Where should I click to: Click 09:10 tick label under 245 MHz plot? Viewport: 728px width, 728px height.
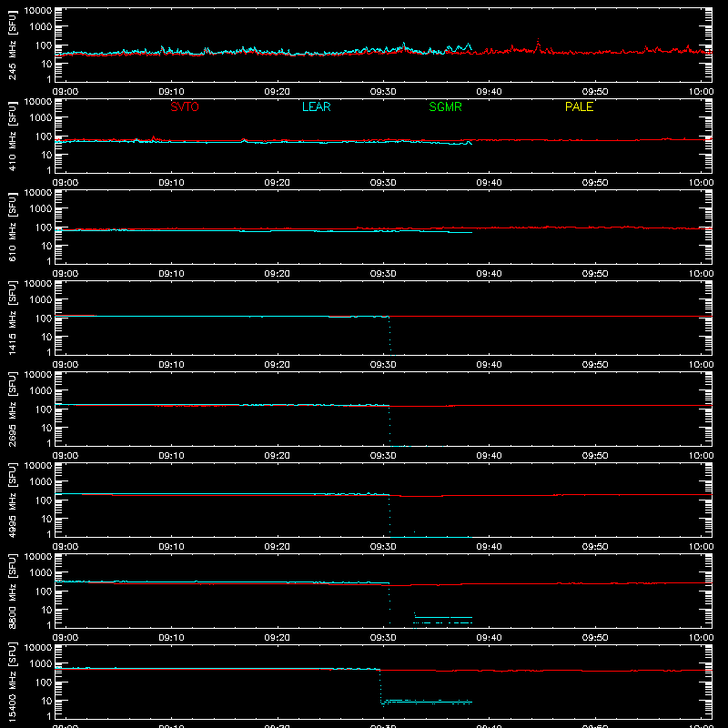(x=171, y=92)
